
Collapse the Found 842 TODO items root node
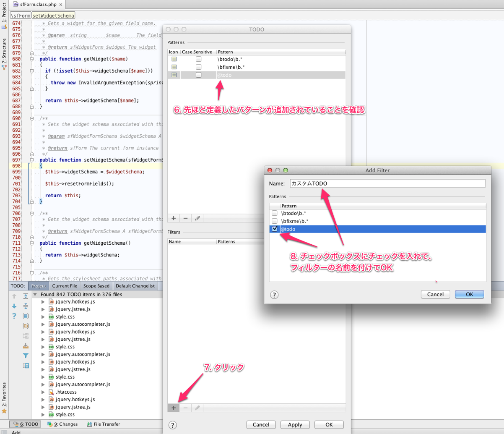click(35, 295)
